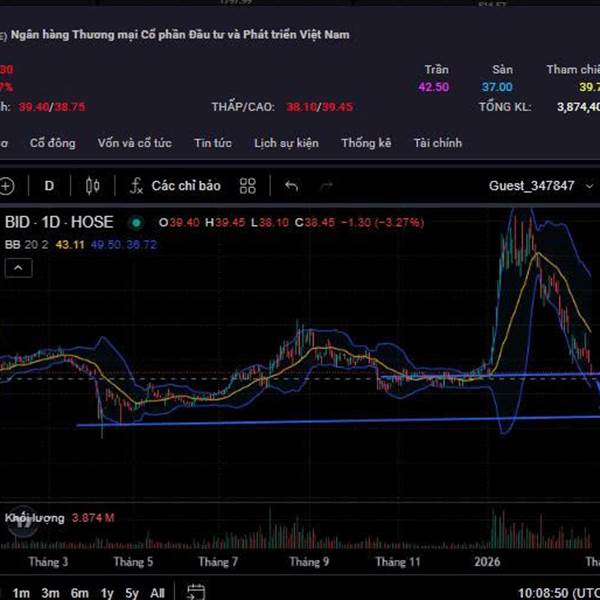Click the BID · 1D · HOSE symbol title
Image resolution: width=600 pixels, height=600 pixels.
click(59, 222)
